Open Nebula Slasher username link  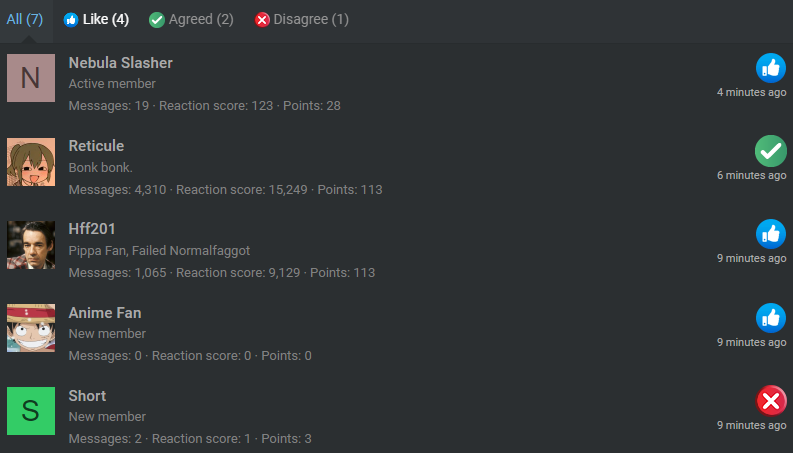(120, 63)
